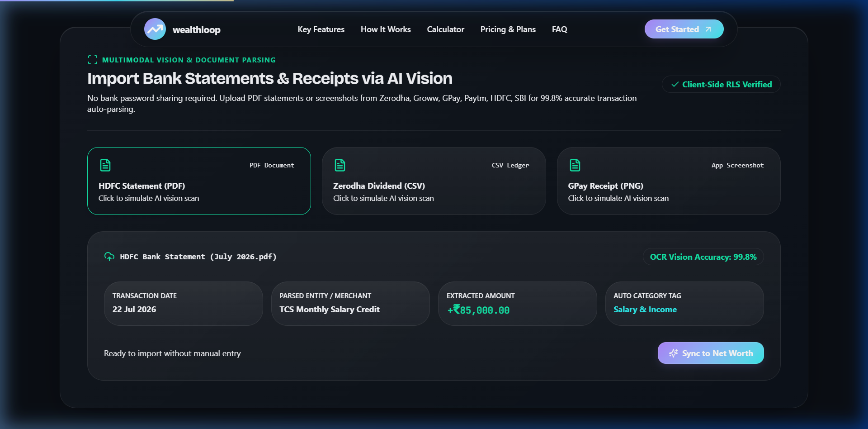Click the App Screenshot label
Image resolution: width=868 pixels, height=429 pixels.
pyautogui.click(x=737, y=166)
